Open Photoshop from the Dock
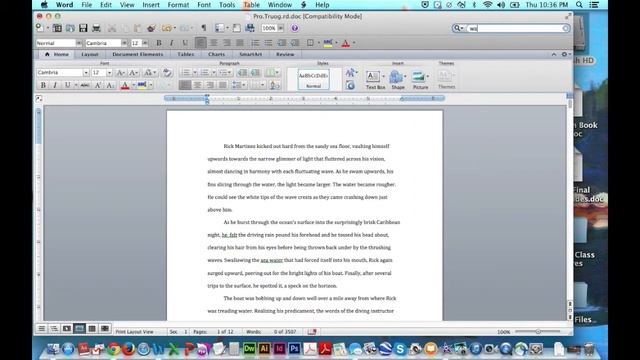 click(x=294, y=349)
